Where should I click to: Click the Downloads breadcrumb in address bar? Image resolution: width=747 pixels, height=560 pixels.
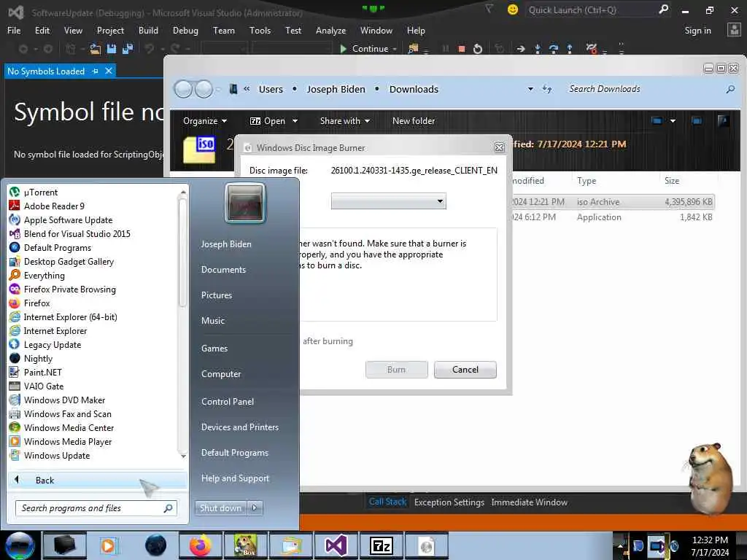click(x=414, y=89)
